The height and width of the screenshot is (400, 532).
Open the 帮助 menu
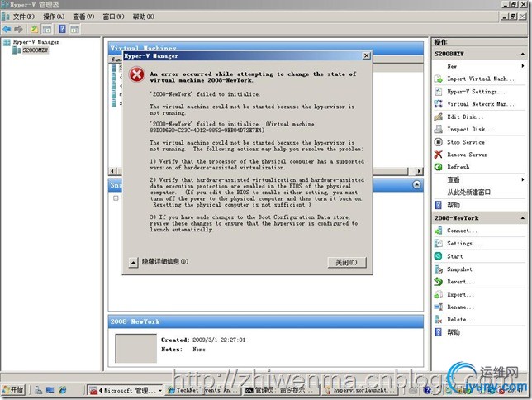(x=144, y=17)
